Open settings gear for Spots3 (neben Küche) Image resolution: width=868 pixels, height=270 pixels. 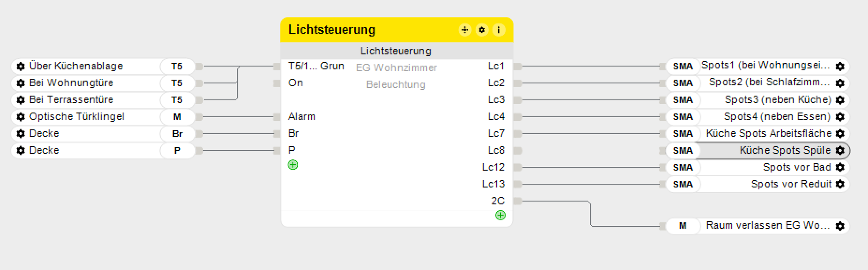[840, 100]
